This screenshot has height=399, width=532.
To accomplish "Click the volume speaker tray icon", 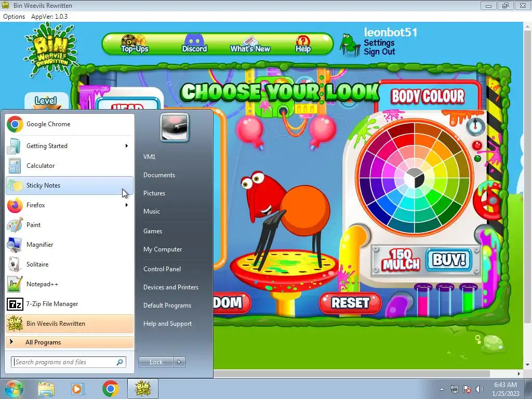I will point(480,389).
